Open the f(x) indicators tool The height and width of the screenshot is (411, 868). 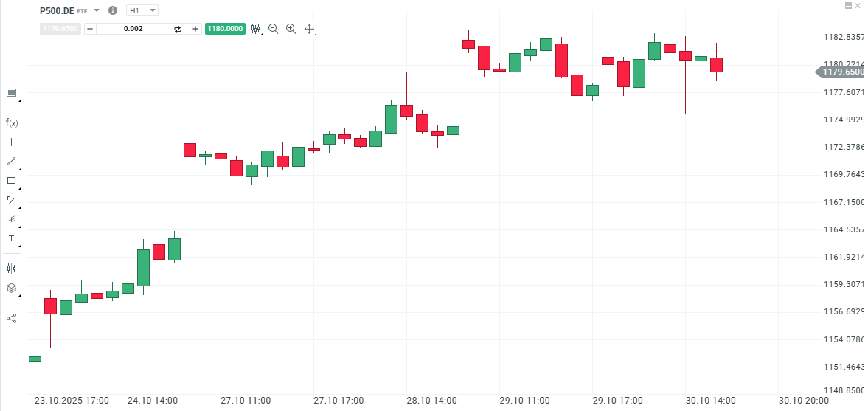pos(12,122)
